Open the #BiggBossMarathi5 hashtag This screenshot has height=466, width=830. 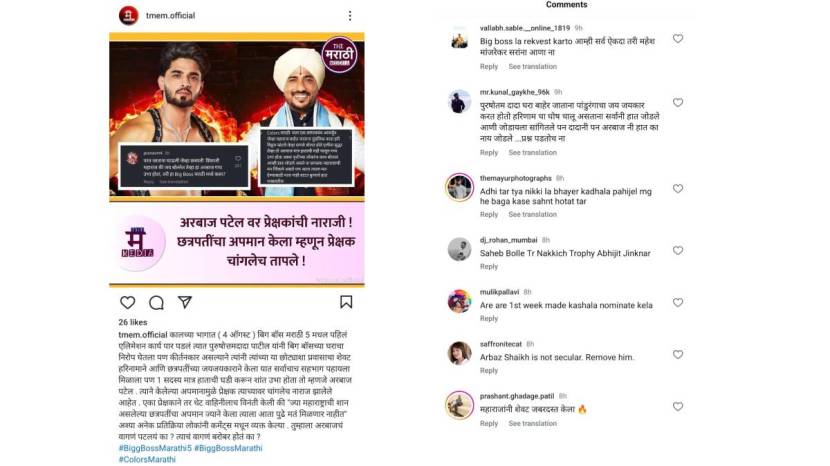tap(155, 448)
